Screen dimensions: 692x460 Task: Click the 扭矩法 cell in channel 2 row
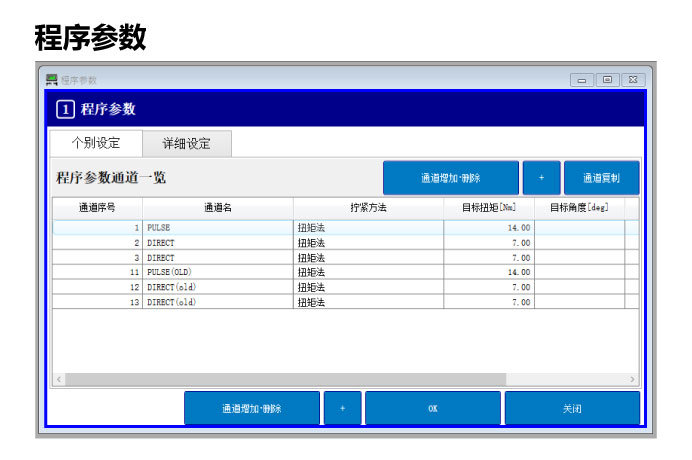tap(369, 243)
